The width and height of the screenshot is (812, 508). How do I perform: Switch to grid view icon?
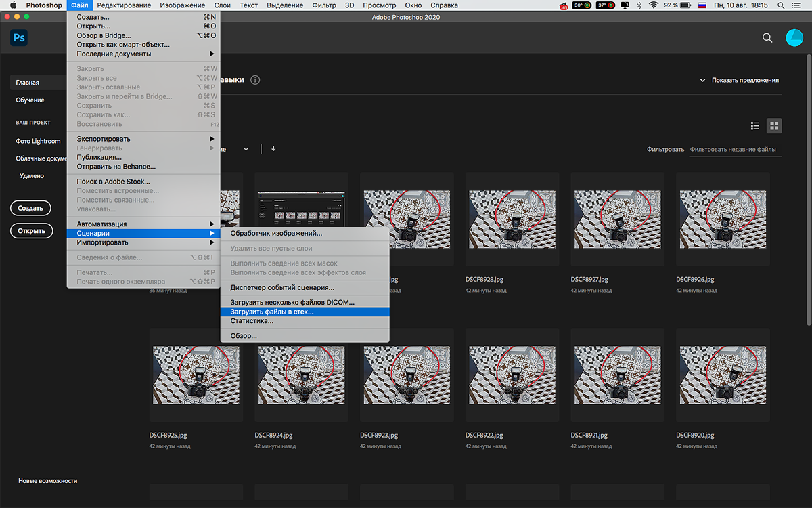pyautogui.click(x=774, y=126)
